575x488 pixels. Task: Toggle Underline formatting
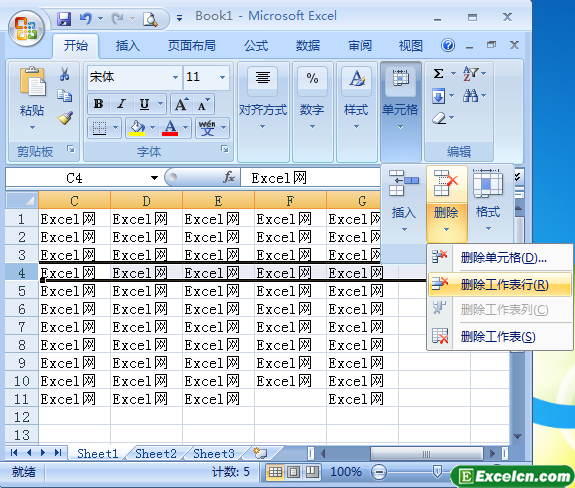144,104
